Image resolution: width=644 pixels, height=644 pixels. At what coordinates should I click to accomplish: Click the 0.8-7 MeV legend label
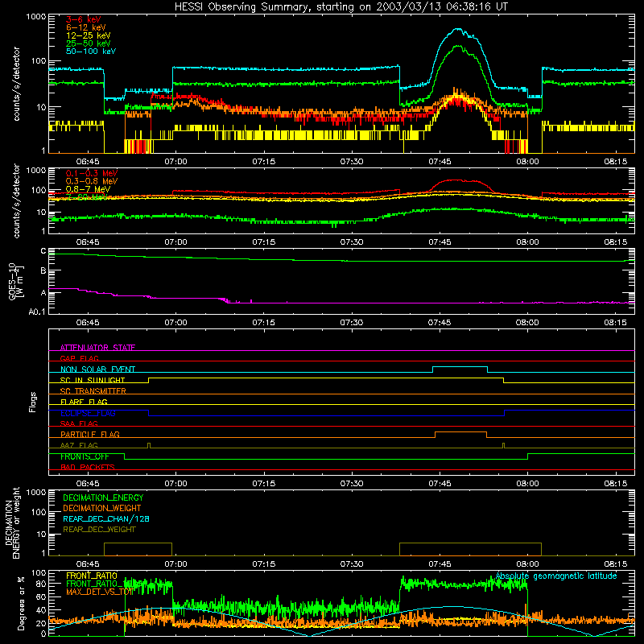(88, 189)
